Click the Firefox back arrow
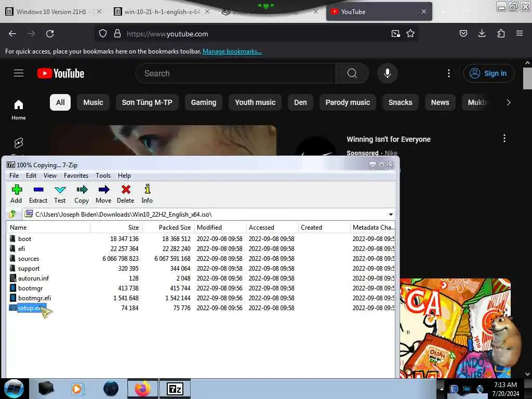The image size is (532, 399). (12, 34)
